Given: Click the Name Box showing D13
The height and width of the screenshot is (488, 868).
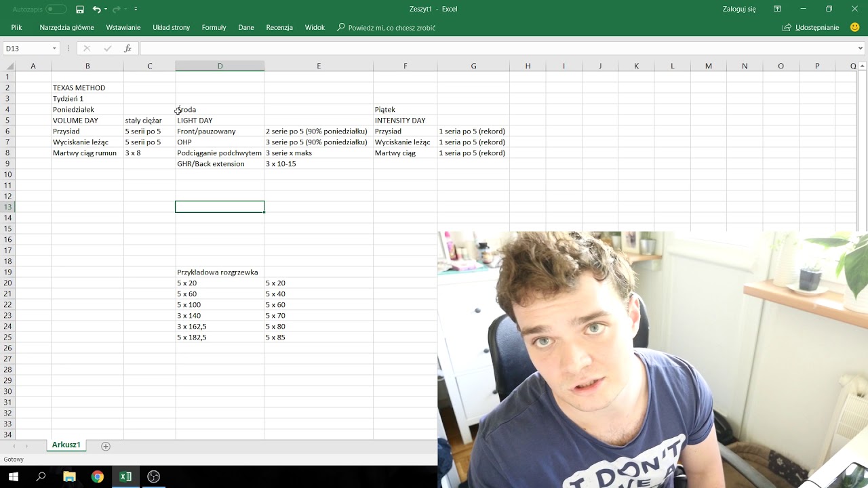Looking at the screenshot, I should (x=26, y=49).
